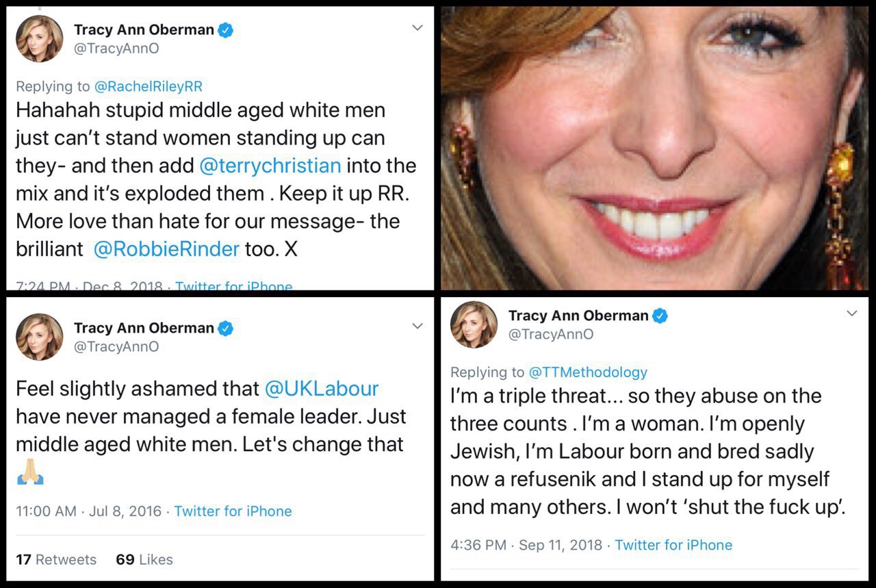Open chevron menu on the reply to @RachelRileyRR tweet
Image resolution: width=876 pixels, height=588 pixels.
pyautogui.click(x=417, y=28)
